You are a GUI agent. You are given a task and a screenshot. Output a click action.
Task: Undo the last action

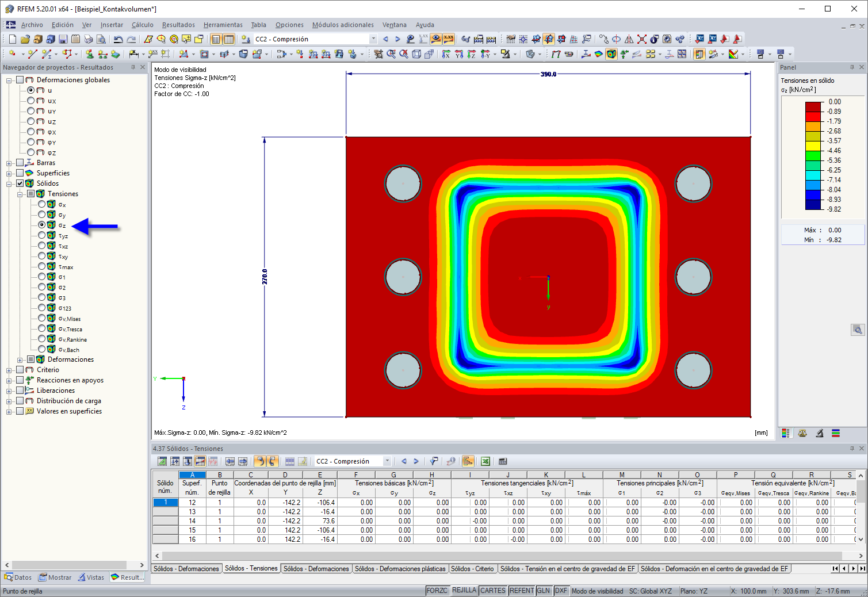point(118,39)
